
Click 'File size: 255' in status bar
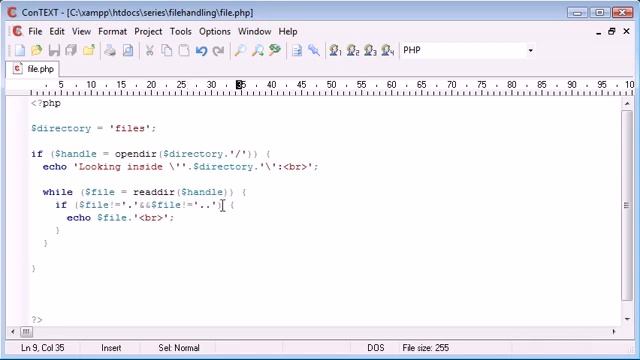(x=425, y=348)
